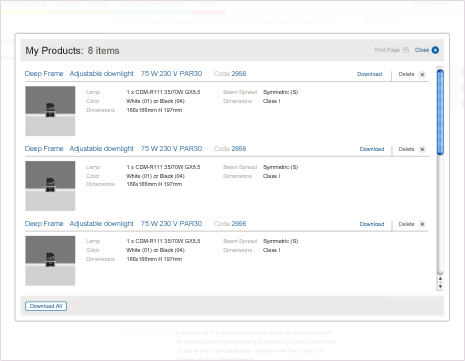Open Adjustable downlight link of second product
Screen dimensions: 465x361
tap(101, 149)
